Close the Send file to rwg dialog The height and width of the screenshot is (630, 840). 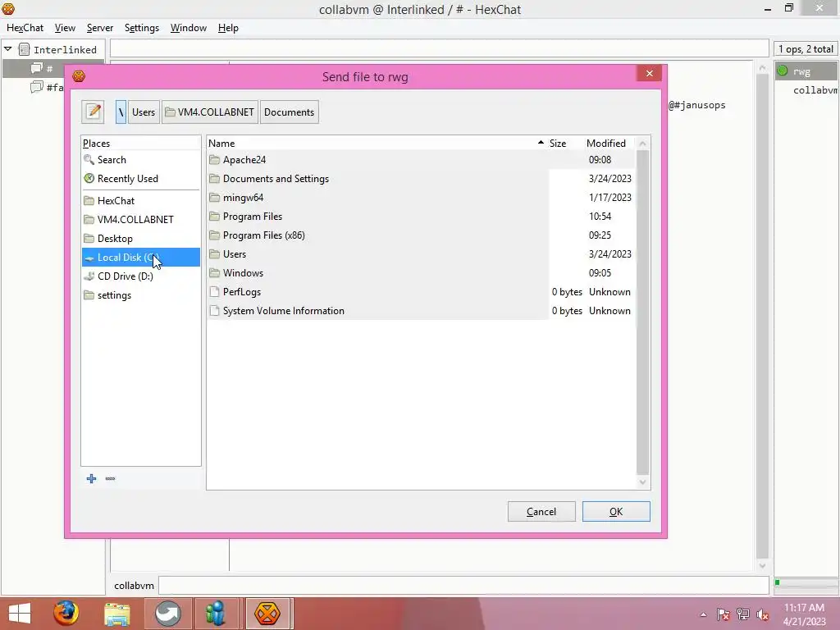650,73
